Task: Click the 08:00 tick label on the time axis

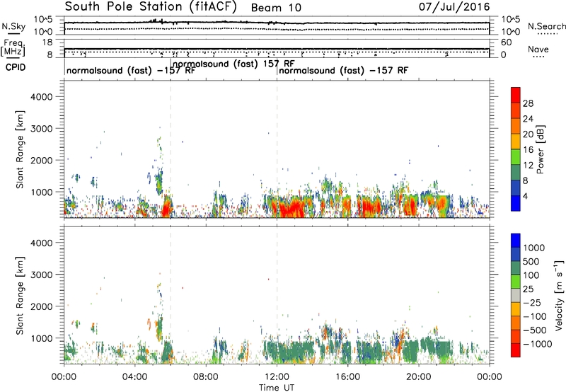Action: click(x=206, y=377)
